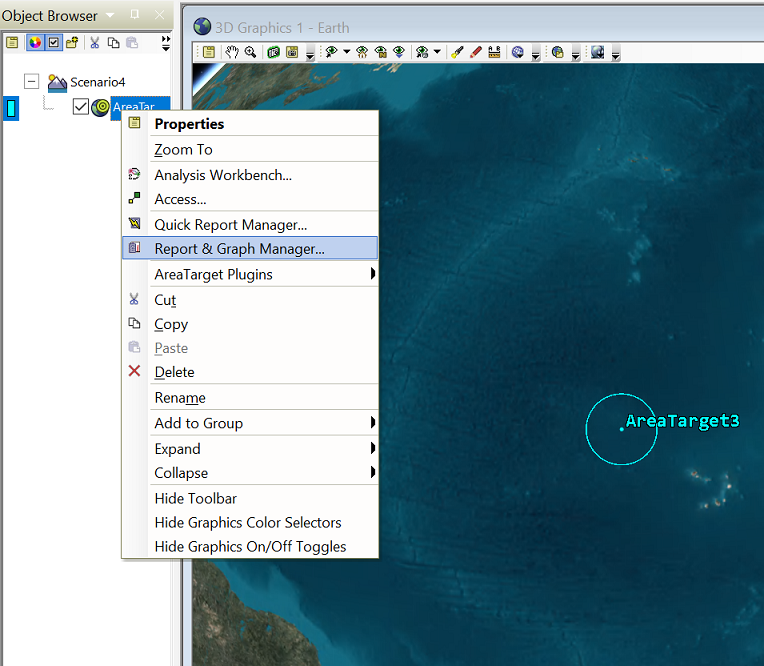Open the Expand submenu
764x666 pixels.
(250, 449)
